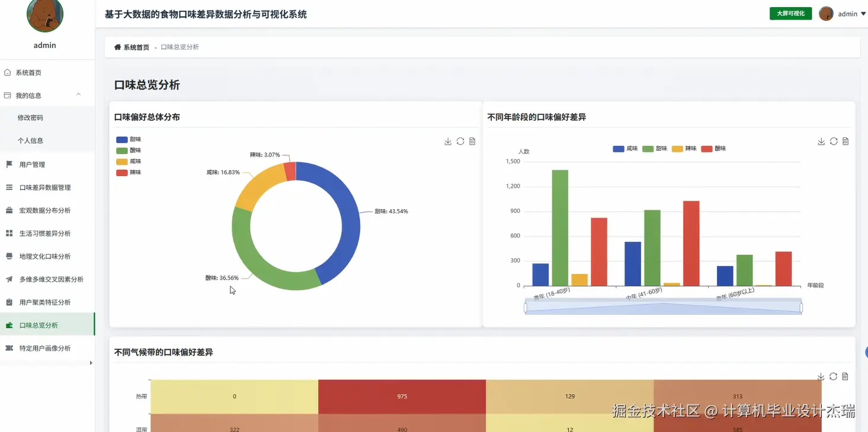Click the paper-plane icon beside 多维多维交叉因素分析
The height and width of the screenshot is (432, 868).
coord(9,279)
